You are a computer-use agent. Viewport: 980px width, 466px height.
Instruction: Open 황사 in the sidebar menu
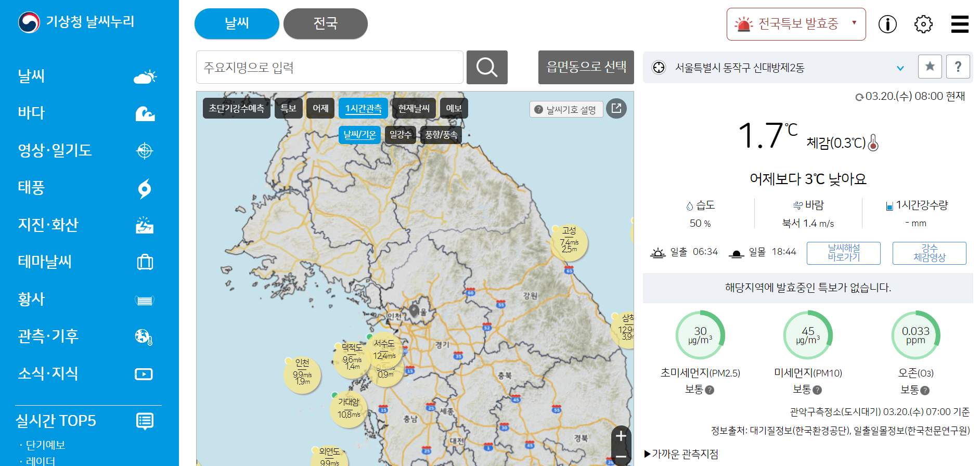coord(31,299)
